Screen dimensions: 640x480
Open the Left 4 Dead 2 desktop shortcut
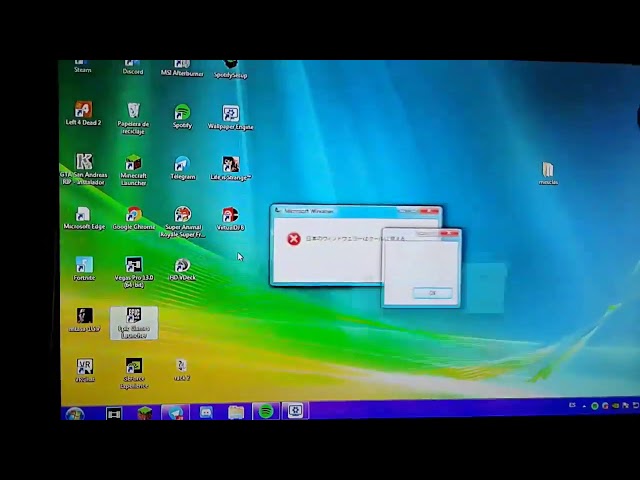coord(83,111)
